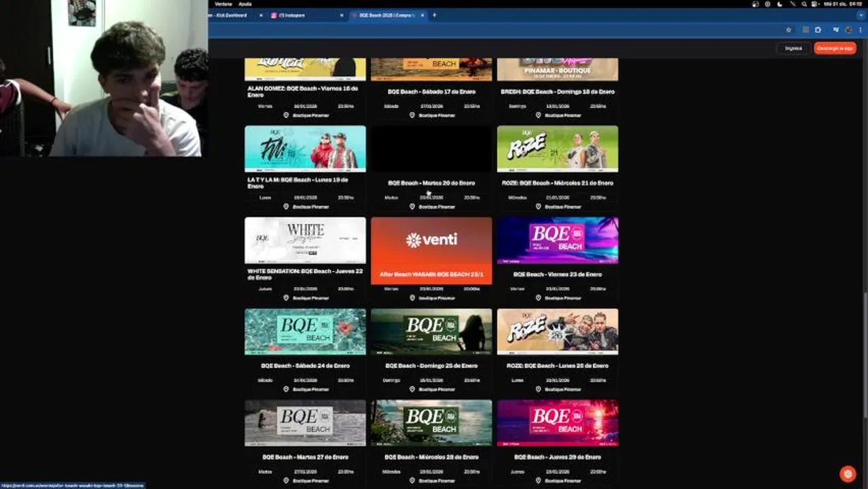The width and height of the screenshot is (868, 489).
Task: Open WHITE SENSATION Jueves 22 de Enero link
Action: 306,274
